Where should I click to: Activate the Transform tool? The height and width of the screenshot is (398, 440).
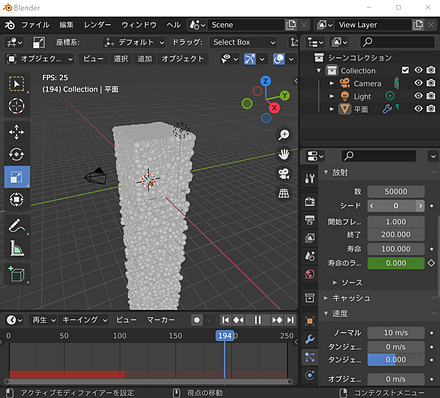17,199
